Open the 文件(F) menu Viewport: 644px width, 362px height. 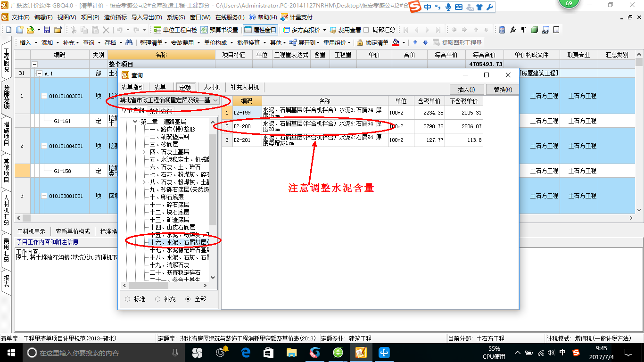tap(20, 17)
